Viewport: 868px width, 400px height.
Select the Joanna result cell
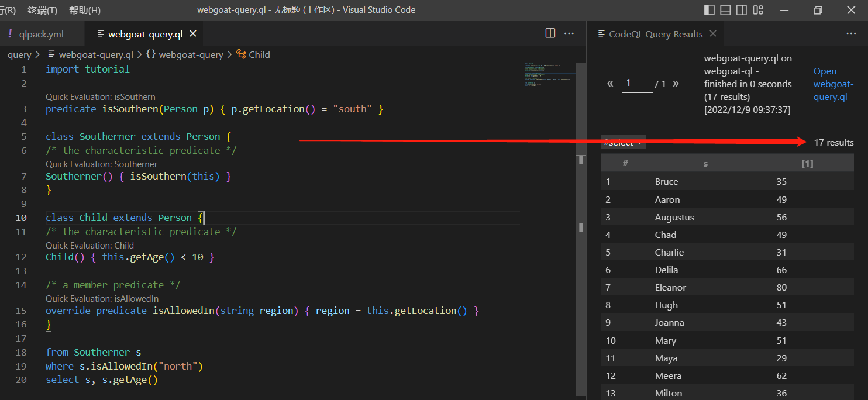coord(669,322)
